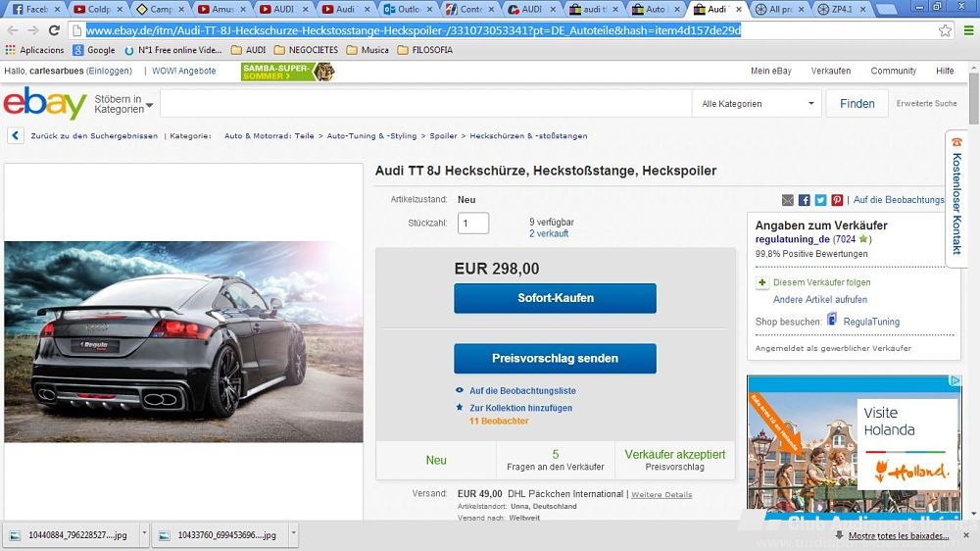Click 2 verkauft link

pos(549,233)
